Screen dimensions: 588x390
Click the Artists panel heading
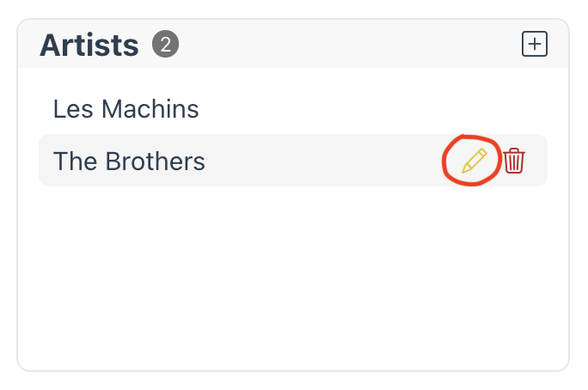(x=89, y=46)
